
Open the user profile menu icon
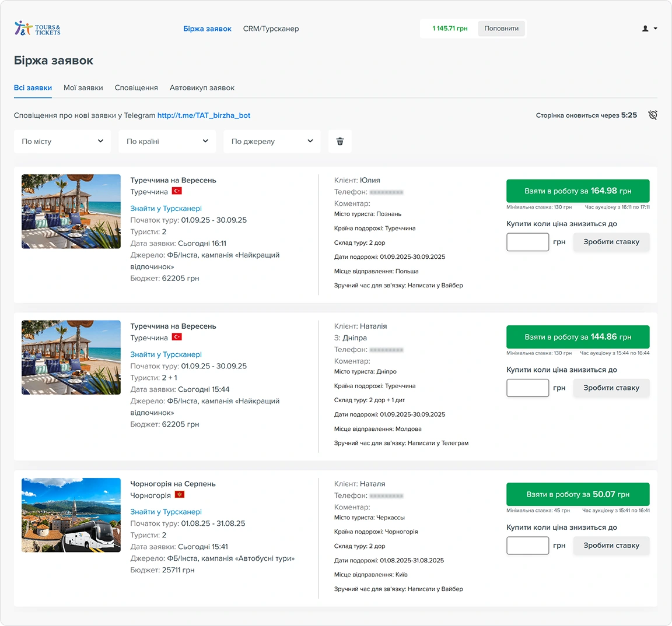pyautogui.click(x=649, y=29)
